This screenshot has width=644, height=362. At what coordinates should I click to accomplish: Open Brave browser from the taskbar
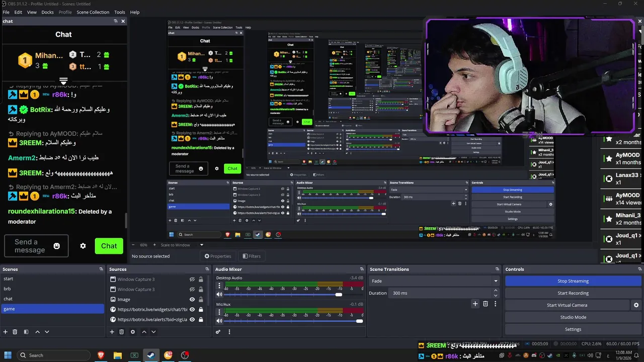point(101,355)
